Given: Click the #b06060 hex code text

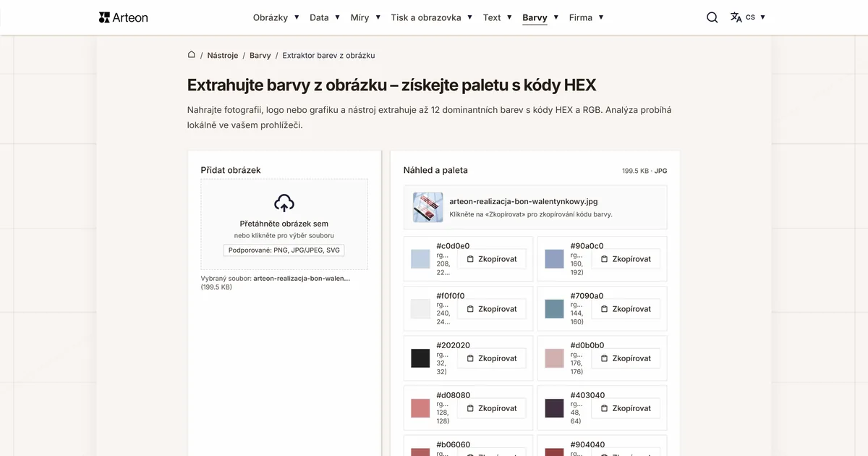Looking at the screenshot, I should click(x=454, y=445).
